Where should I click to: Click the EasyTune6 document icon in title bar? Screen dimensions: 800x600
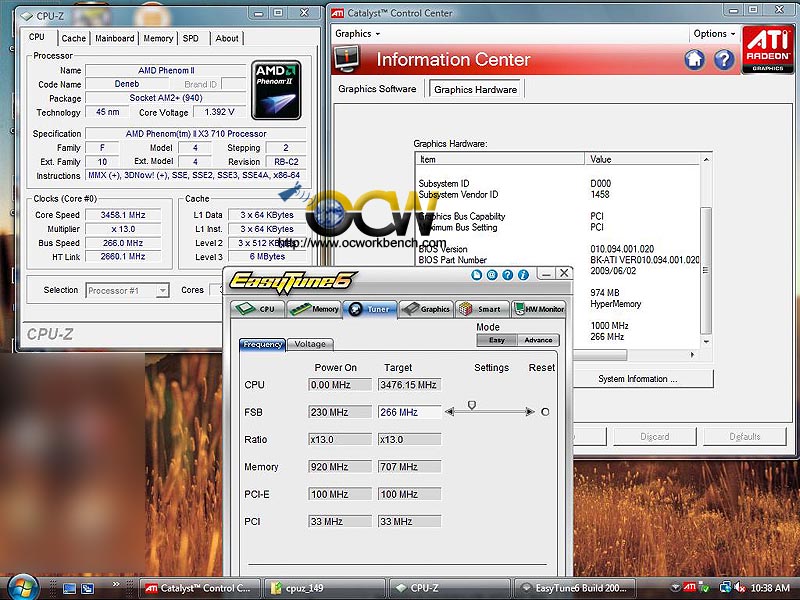pyautogui.click(x=477, y=275)
